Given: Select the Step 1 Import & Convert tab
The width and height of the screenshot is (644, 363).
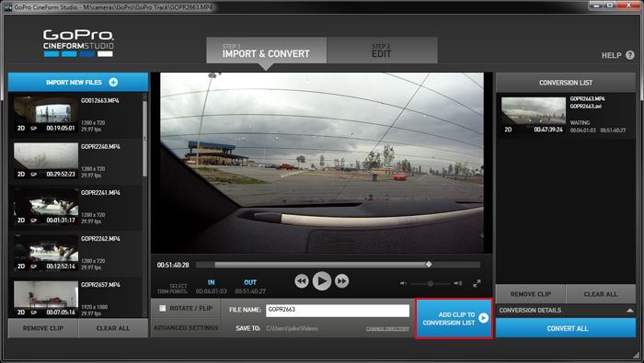Looking at the screenshot, I should pyautogui.click(x=266, y=50).
